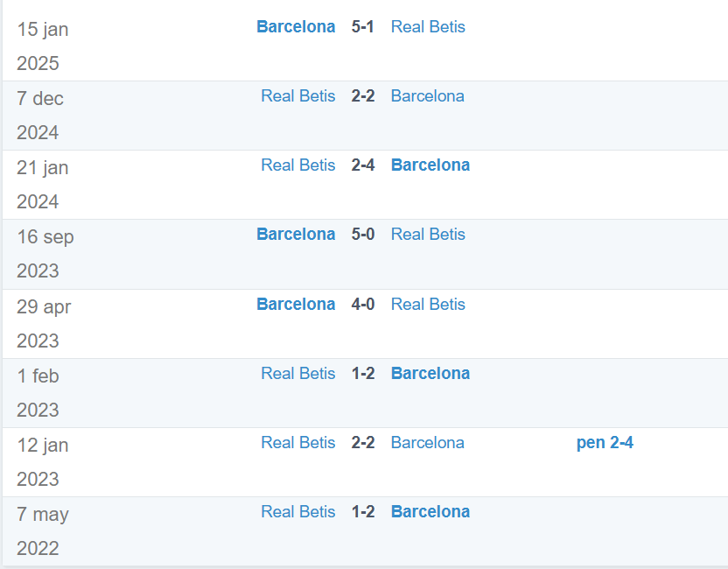Open the 2-2 score from 12 jan 2023
This screenshot has height=569, width=728.
(x=362, y=443)
